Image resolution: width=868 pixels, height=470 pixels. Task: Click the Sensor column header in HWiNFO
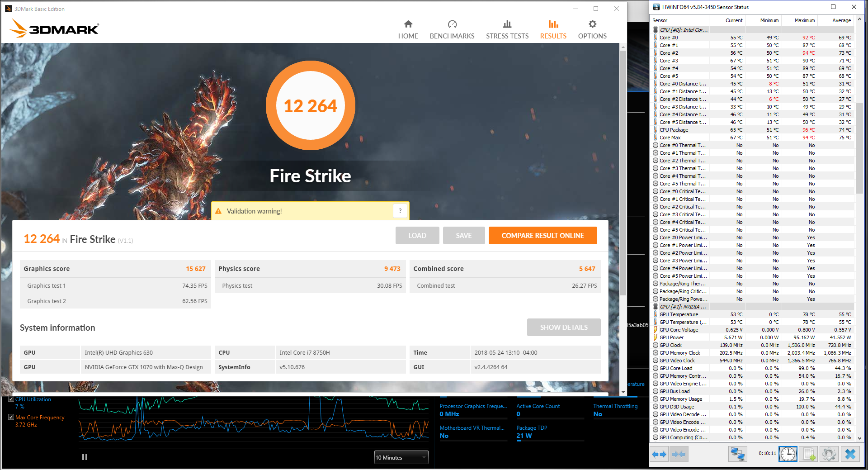click(x=679, y=20)
